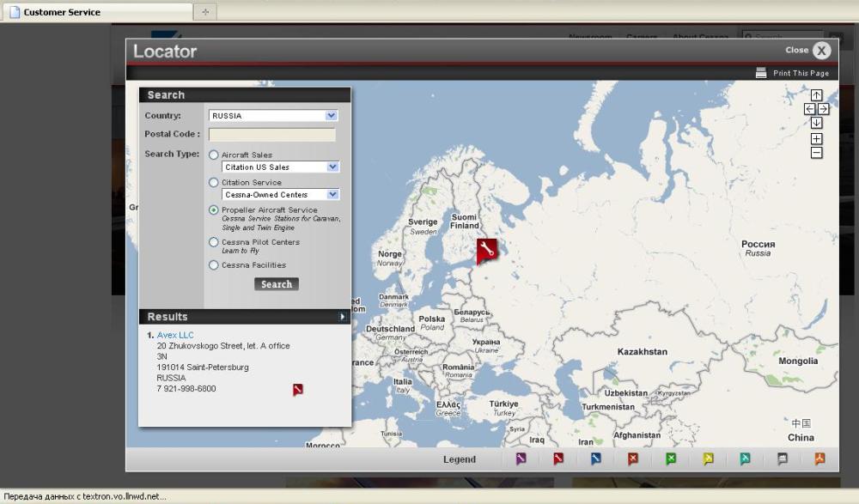Viewport: 859px width, 504px height.
Task: Click the map zoom out minus button
Action: click(x=816, y=153)
